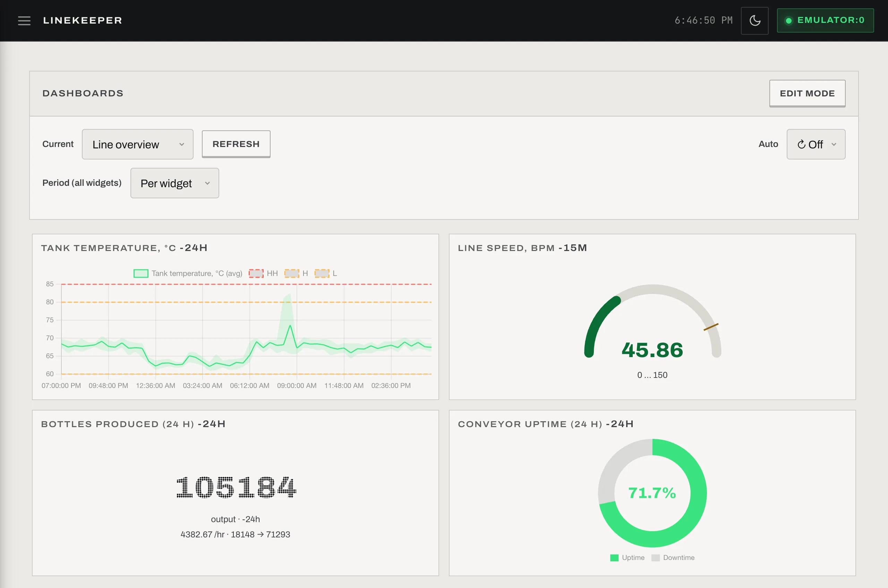
Task: Toggle the HH threshold legend item
Action: pyautogui.click(x=263, y=274)
